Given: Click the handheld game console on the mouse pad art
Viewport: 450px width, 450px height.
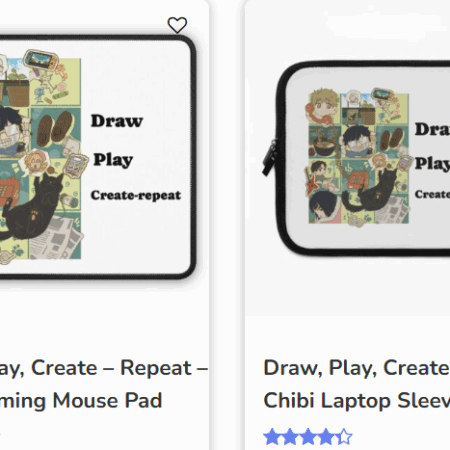Looking at the screenshot, I should 41,61.
